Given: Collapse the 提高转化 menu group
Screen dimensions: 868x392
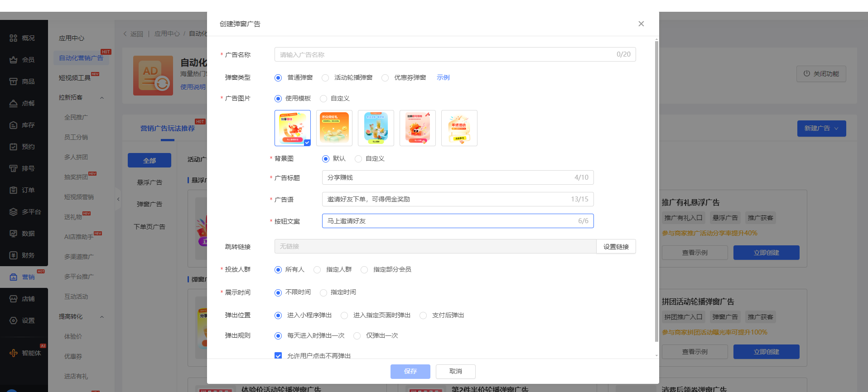Looking at the screenshot, I should 102,317.
